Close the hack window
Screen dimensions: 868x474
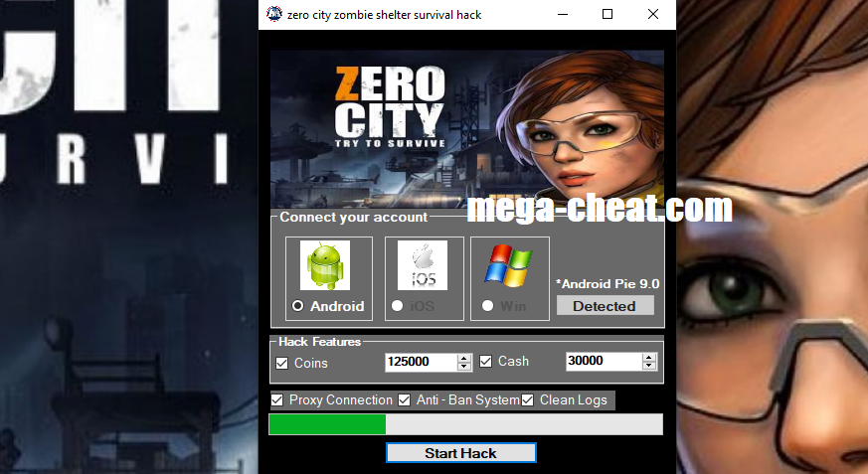[x=653, y=14]
